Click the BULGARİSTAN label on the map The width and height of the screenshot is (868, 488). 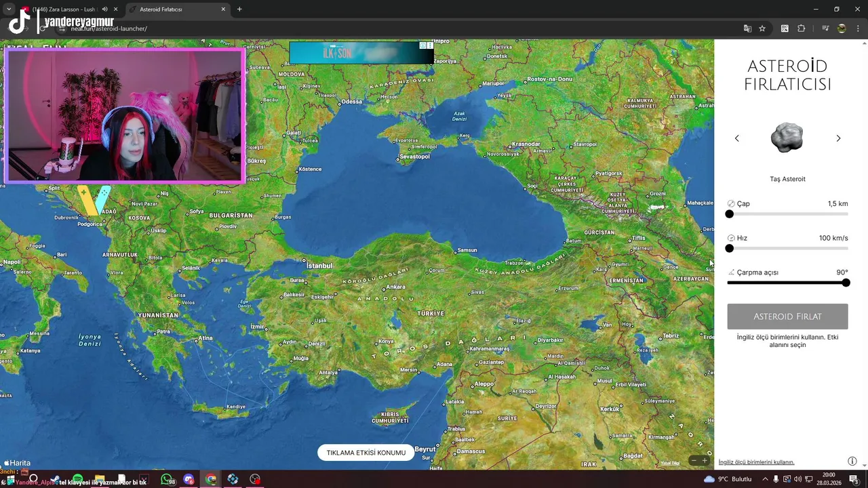(231, 216)
